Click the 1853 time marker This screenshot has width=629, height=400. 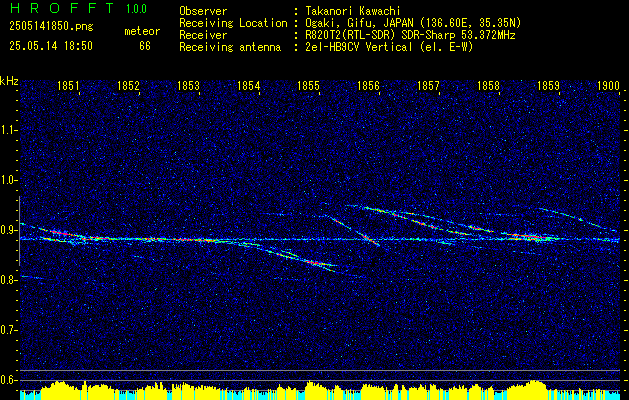coord(189,86)
